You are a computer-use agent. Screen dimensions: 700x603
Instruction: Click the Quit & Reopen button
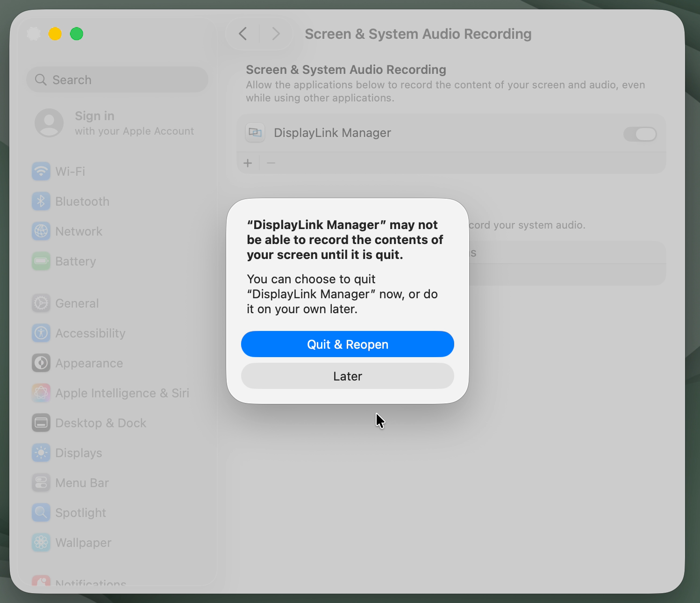(x=347, y=344)
